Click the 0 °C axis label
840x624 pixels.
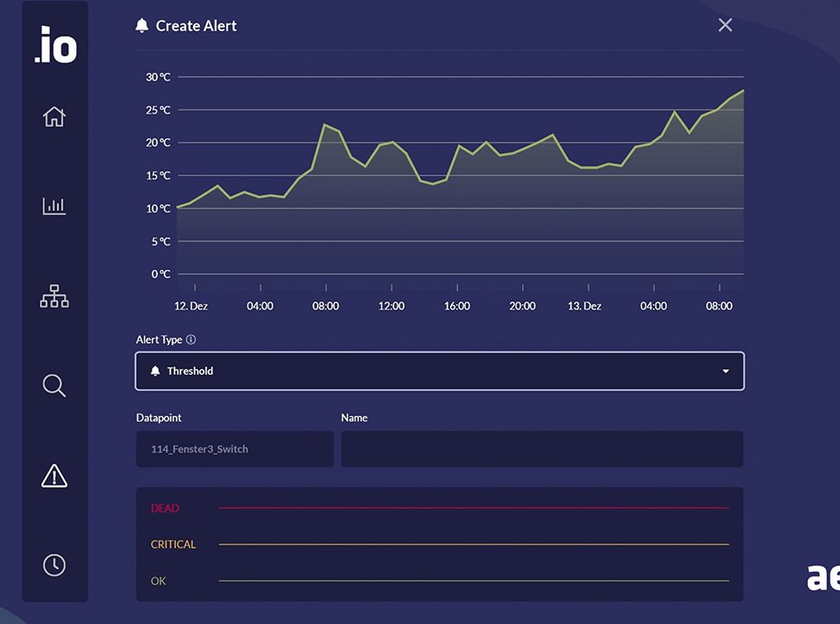161,274
